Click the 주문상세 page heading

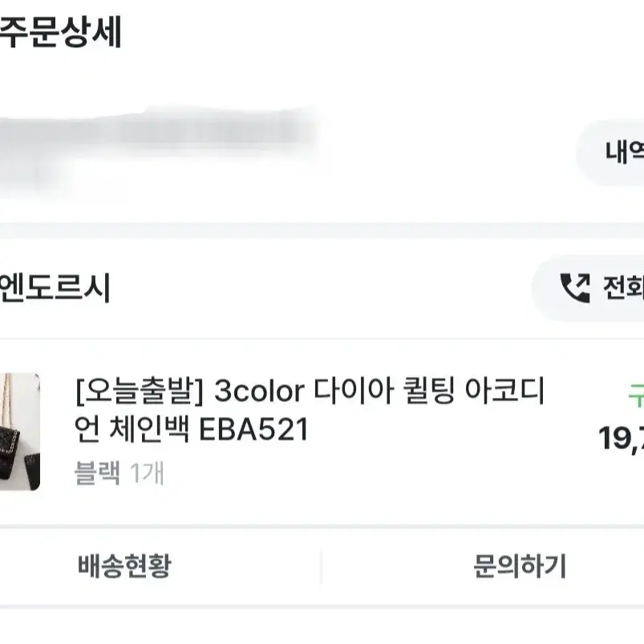[x=60, y=32]
